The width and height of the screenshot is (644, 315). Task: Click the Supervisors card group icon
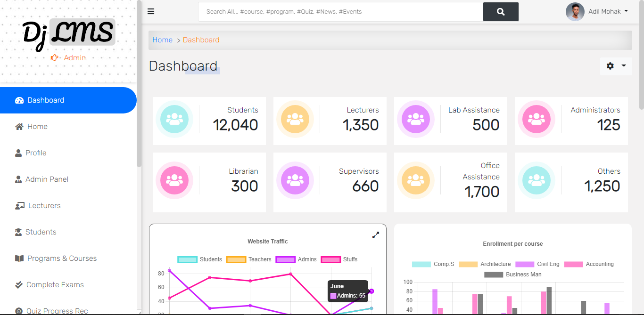coord(295,180)
